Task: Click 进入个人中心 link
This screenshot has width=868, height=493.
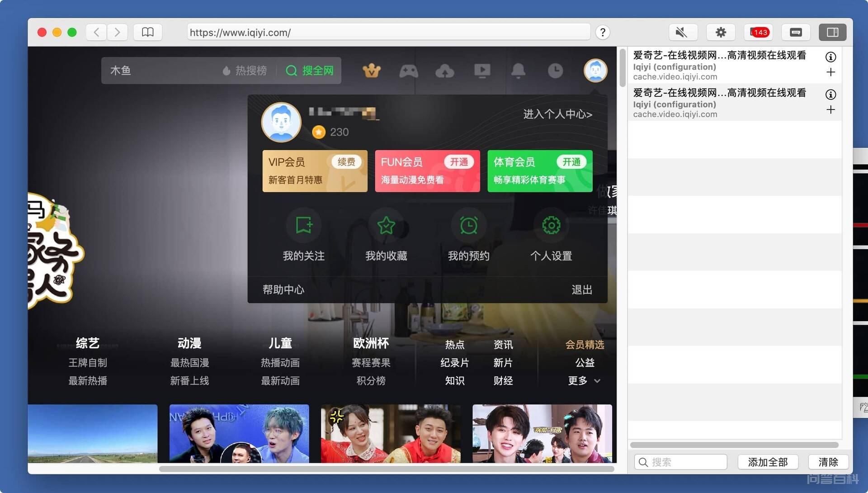Action: (557, 114)
